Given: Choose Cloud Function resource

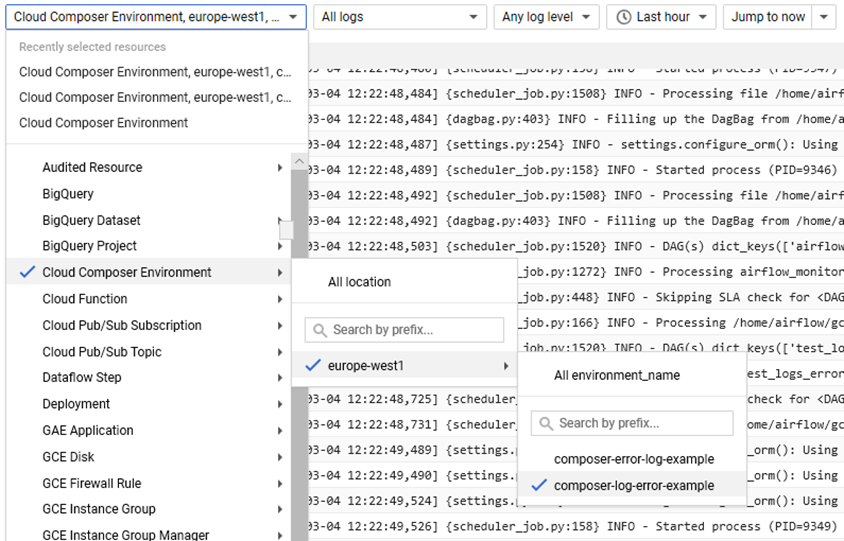Looking at the screenshot, I should 85,299.
